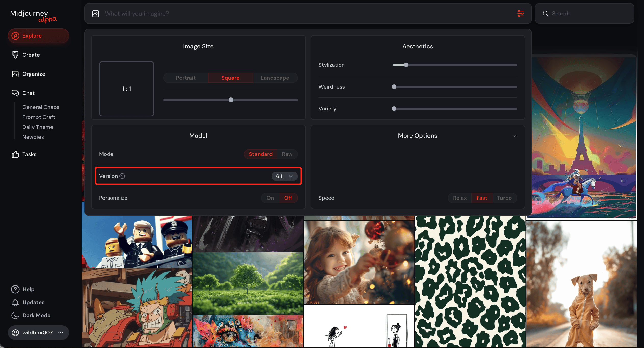The height and width of the screenshot is (348, 644).
Task: Click the Tasks thumbs-up icon
Action: 15,154
